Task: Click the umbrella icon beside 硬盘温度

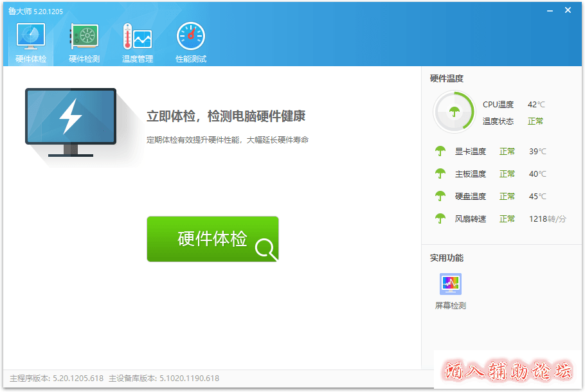Action: (440, 196)
